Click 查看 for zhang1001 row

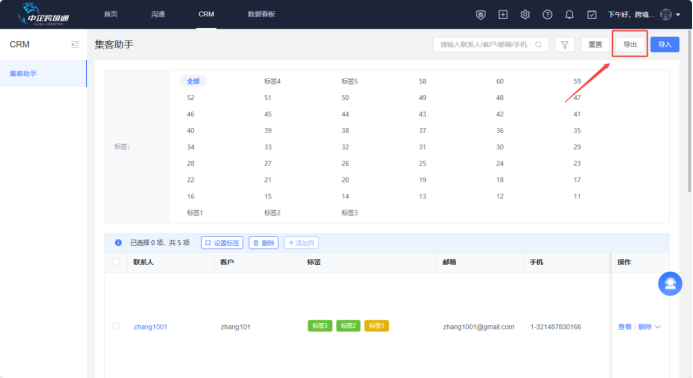(x=624, y=327)
